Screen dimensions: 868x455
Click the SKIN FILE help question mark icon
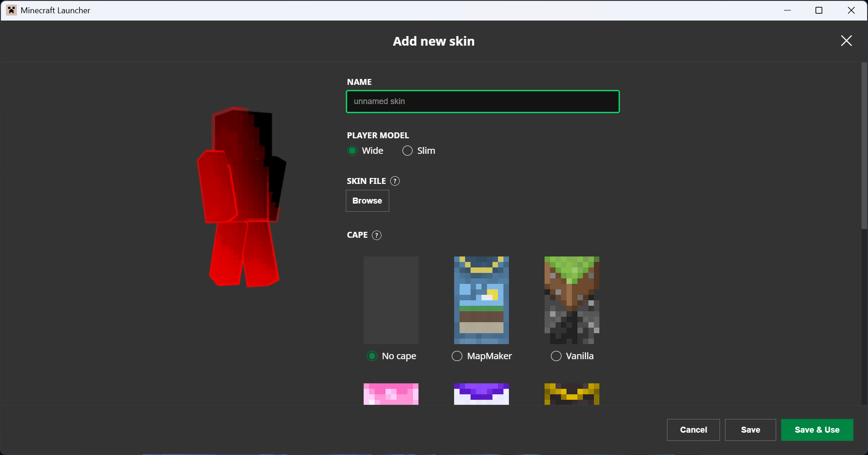tap(395, 181)
